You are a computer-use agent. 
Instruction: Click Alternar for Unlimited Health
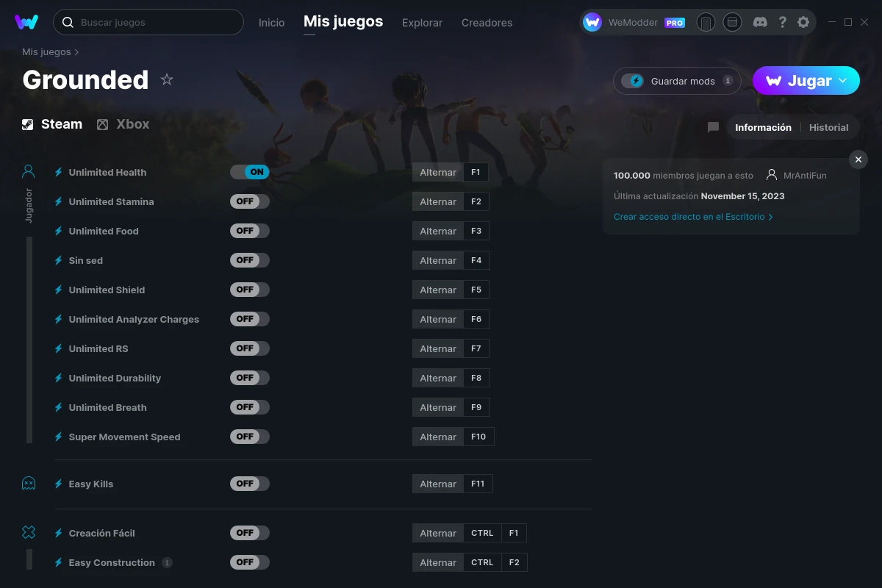(x=438, y=172)
